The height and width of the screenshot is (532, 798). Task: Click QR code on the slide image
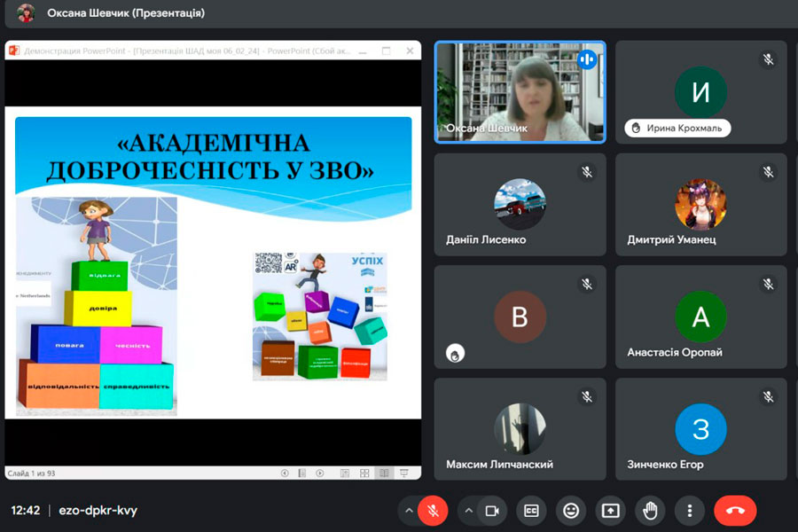coord(268,262)
